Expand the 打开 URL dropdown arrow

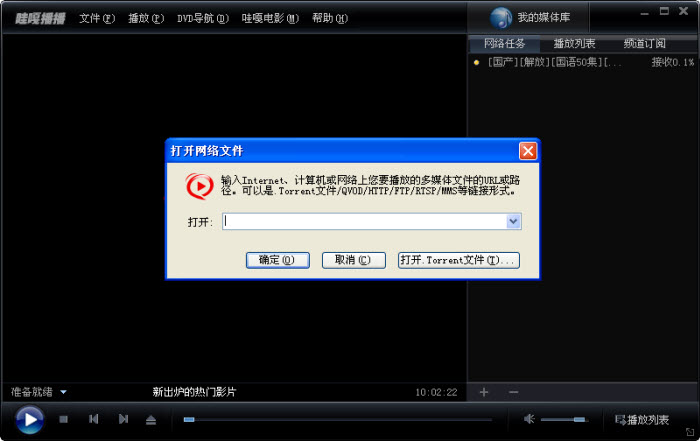point(513,221)
